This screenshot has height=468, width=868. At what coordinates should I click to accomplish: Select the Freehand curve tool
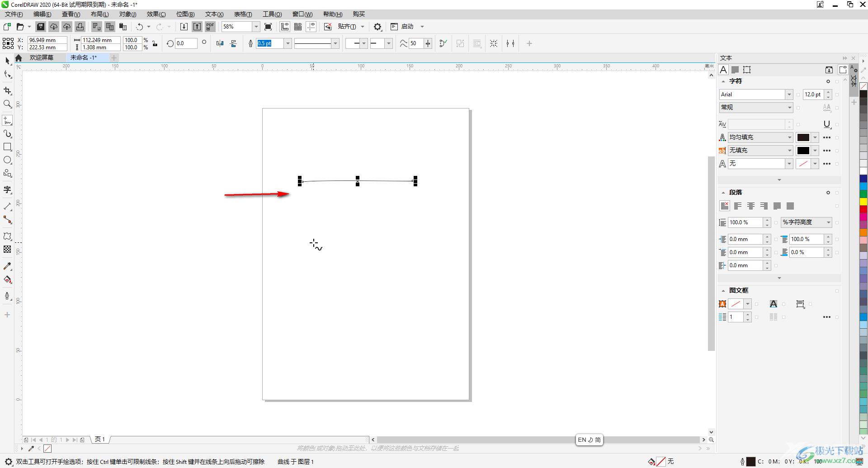(x=7, y=121)
